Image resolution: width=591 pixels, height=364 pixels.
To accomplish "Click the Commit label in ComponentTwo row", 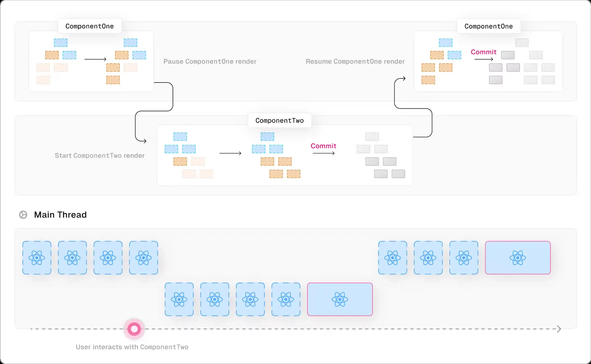I will point(323,146).
